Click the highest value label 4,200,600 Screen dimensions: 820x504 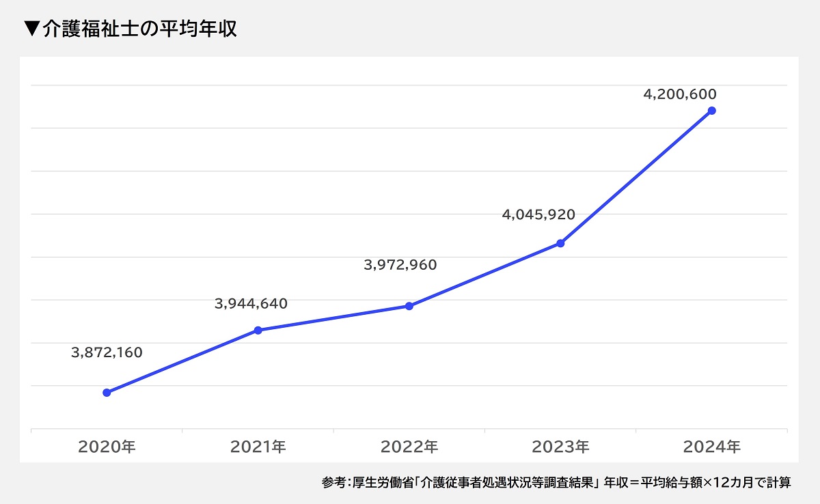point(680,95)
